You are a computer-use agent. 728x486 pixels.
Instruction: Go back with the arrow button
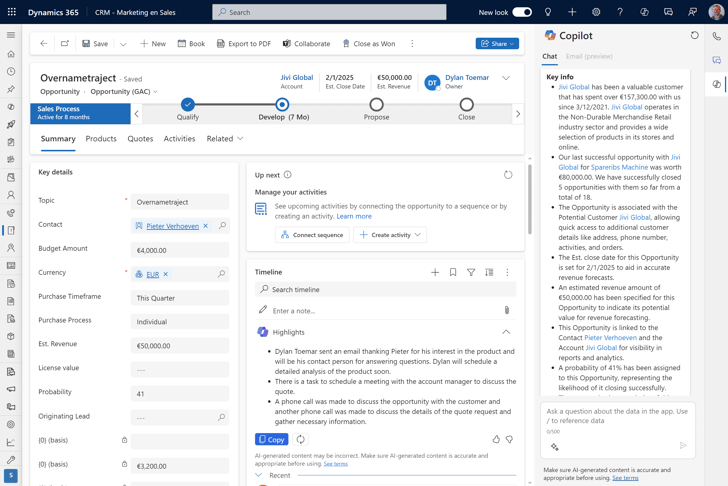44,43
